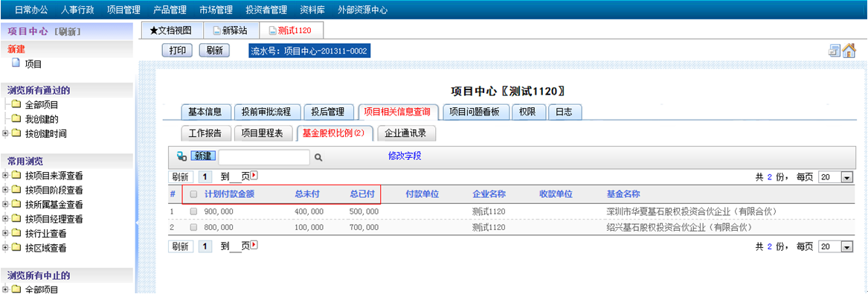The image size is (868, 297).
Task: Open the 项目里程表 sub-tab
Action: (x=263, y=133)
